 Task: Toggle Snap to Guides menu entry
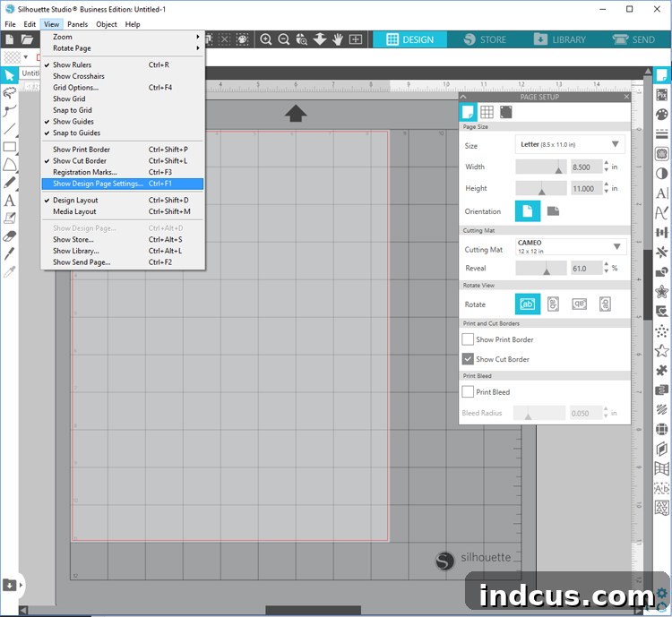tap(123, 133)
